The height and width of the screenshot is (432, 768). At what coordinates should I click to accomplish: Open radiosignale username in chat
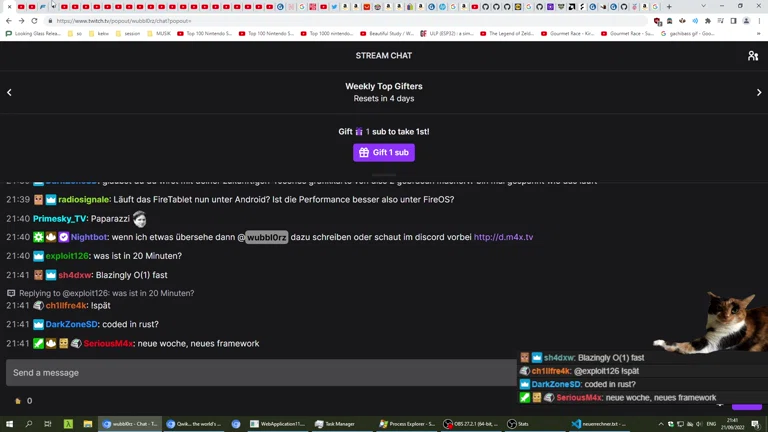pos(83,200)
